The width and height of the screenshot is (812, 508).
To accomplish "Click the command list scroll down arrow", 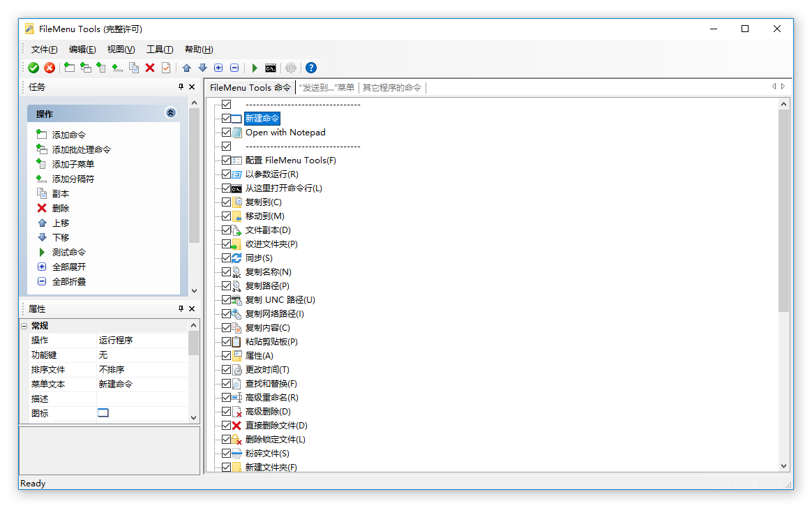I will pyautogui.click(x=783, y=466).
